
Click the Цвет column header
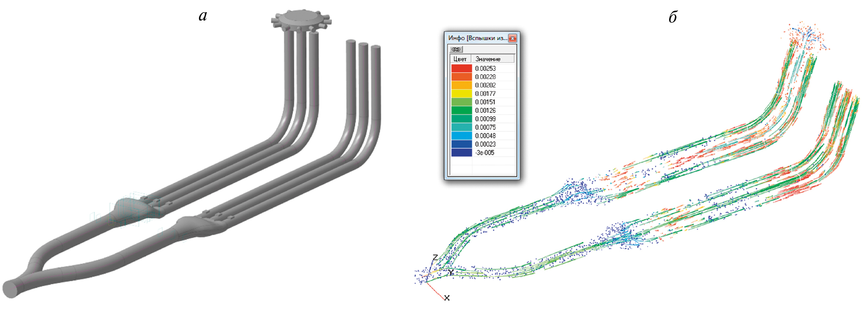tap(460, 59)
